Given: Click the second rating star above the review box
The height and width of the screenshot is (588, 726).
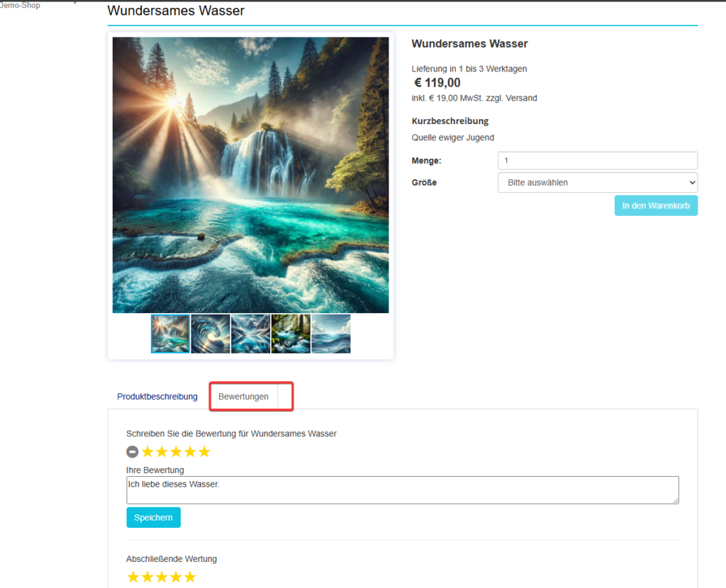Looking at the screenshot, I should pos(162,451).
